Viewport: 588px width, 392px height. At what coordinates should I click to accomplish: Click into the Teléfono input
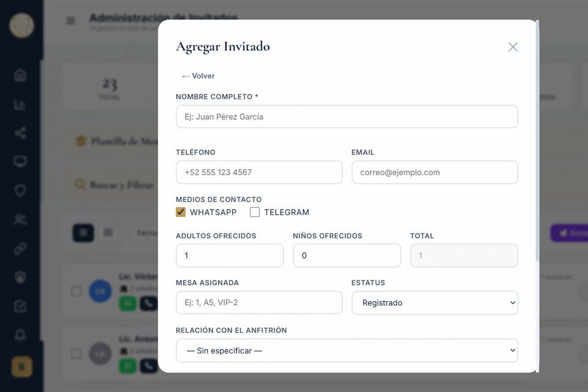(x=259, y=173)
